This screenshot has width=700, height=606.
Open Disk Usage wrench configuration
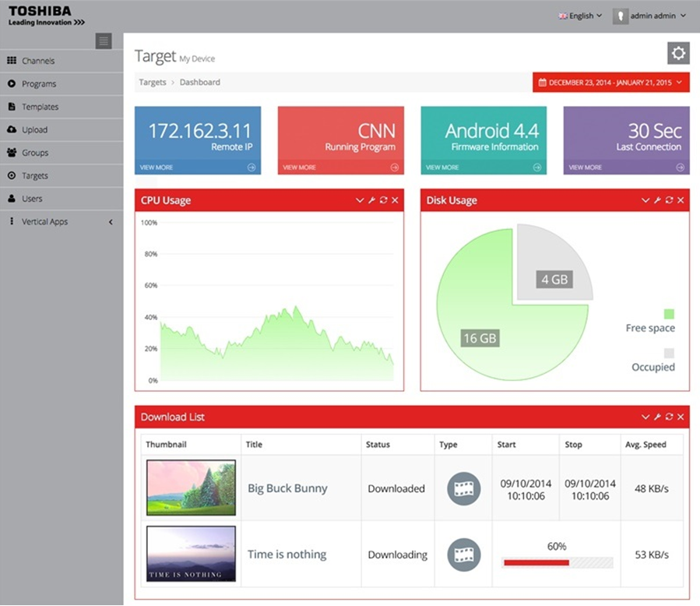coord(657,201)
